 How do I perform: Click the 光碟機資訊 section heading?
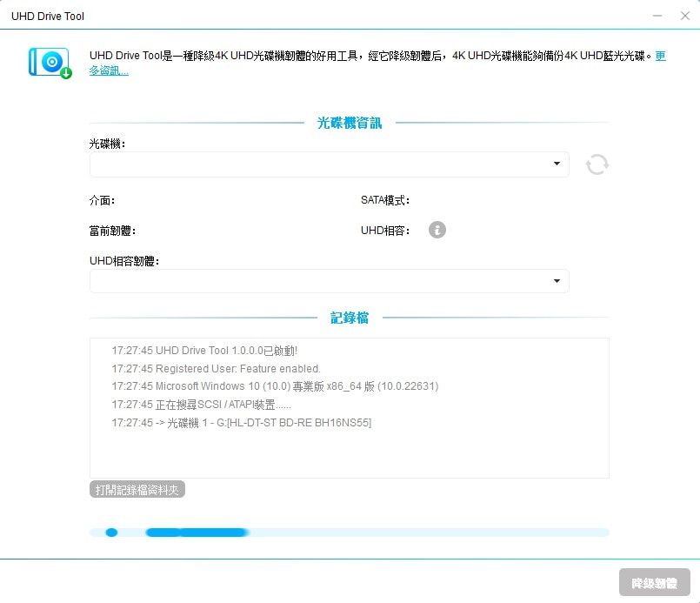pyautogui.click(x=349, y=123)
